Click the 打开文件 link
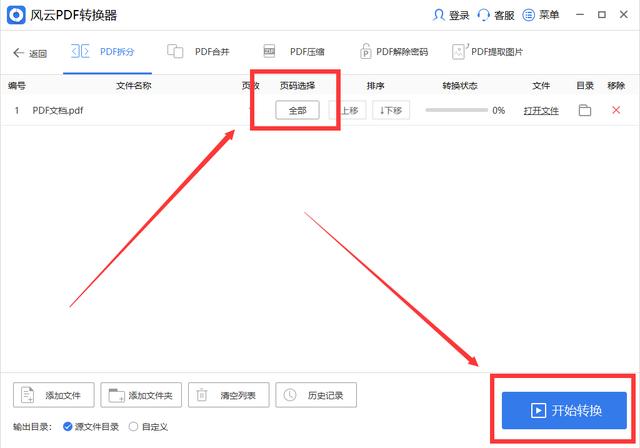This screenshot has height=448, width=640. 541,111
